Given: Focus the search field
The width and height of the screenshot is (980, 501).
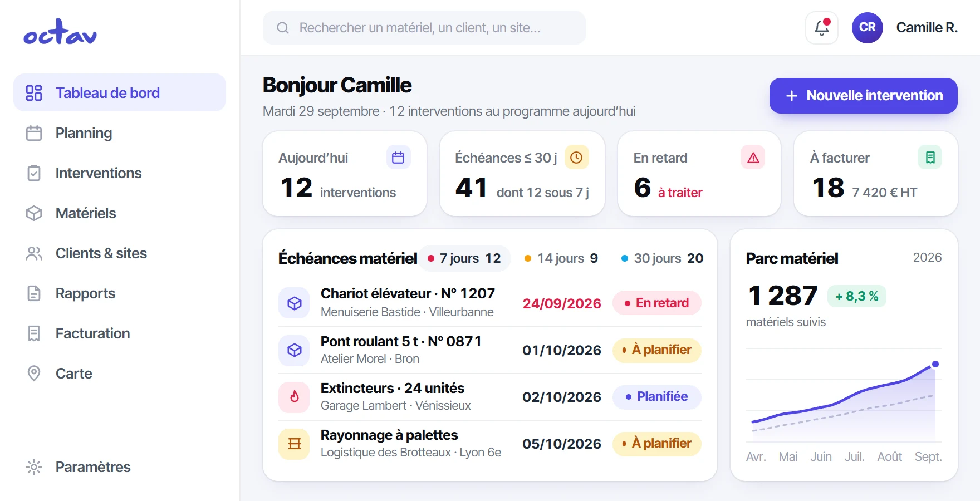Looking at the screenshot, I should click(x=424, y=28).
